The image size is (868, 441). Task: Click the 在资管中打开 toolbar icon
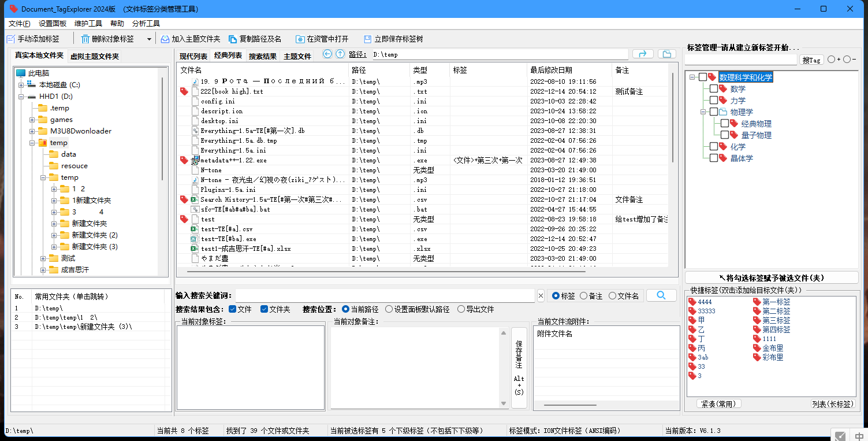tap(300, 39)
